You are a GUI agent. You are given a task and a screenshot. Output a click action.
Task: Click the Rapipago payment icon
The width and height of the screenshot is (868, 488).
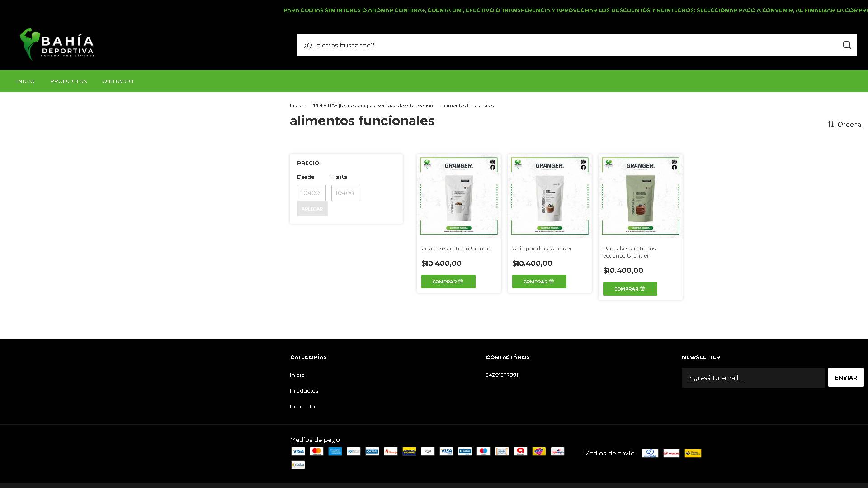click(557, 451)
